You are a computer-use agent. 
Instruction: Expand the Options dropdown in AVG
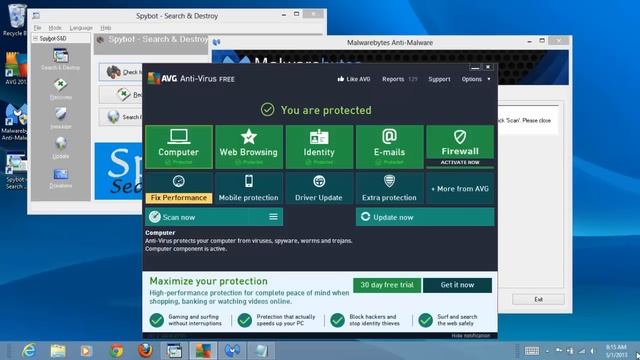point(476,79)
